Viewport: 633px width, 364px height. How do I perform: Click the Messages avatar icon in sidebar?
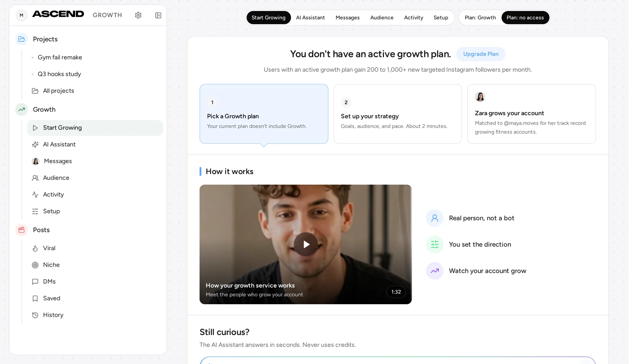tap(36, 161)
